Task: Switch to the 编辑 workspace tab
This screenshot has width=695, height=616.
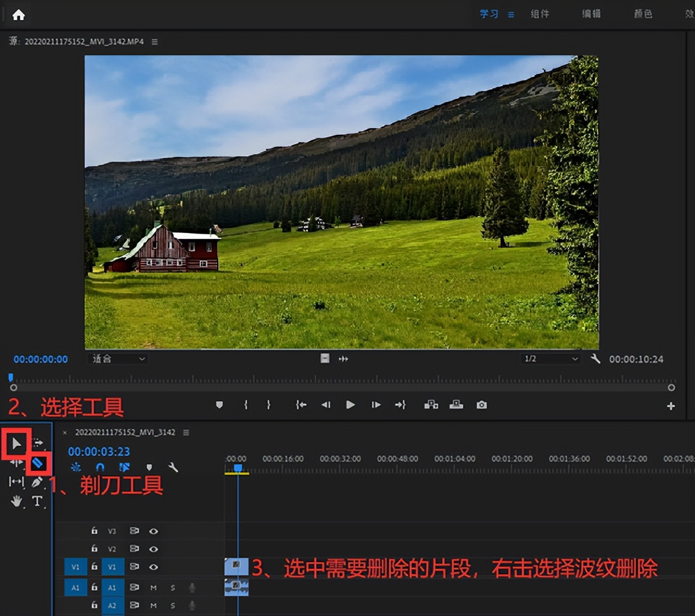Action: [591, 14]
